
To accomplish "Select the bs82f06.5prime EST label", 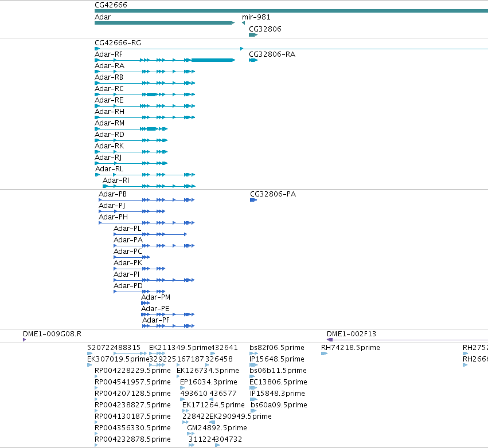I will coord(277,348).
